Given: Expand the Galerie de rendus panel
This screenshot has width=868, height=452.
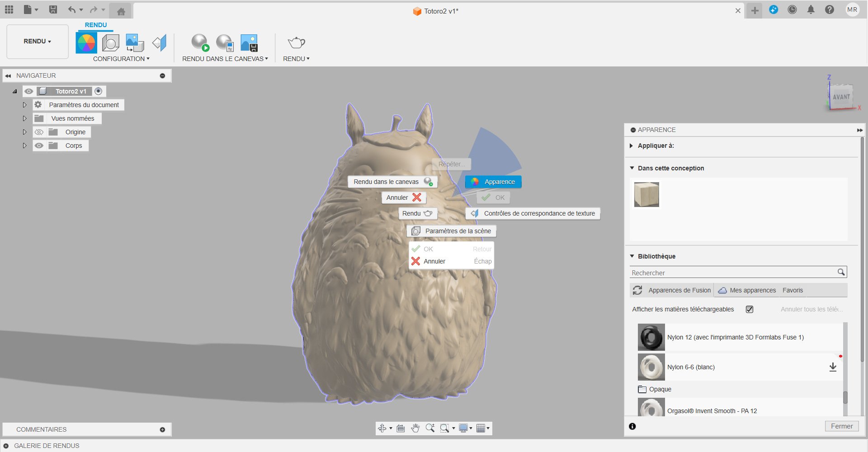Looking at the screenshot, I should (x=6, y=446).
